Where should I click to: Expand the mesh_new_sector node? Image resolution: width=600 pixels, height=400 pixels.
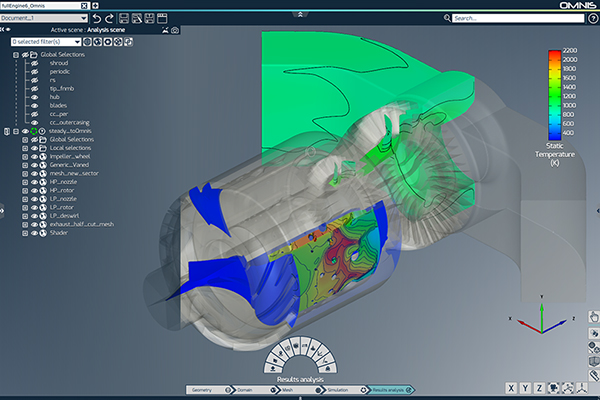25,173
